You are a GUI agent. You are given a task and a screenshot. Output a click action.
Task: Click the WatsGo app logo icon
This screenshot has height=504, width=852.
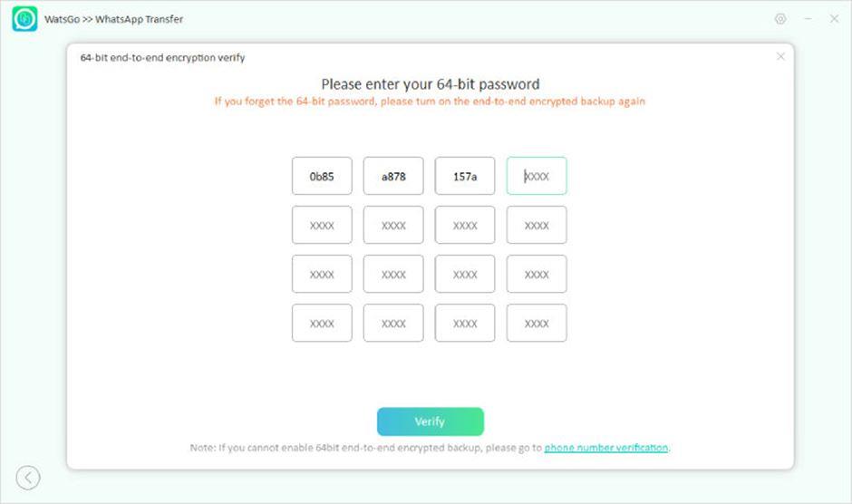(x=25, y=18)
